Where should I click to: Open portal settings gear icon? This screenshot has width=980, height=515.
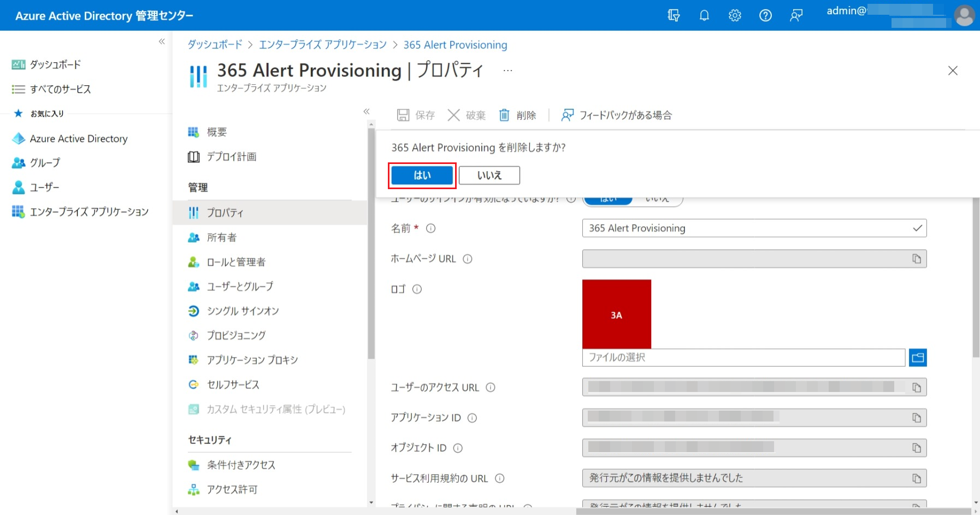coord(735,15)
